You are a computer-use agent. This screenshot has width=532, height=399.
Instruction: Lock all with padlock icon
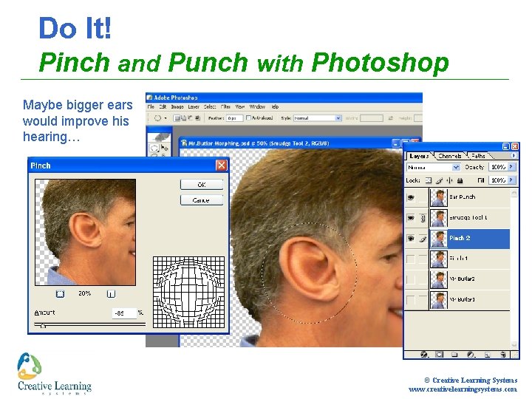tap(460, 180)
